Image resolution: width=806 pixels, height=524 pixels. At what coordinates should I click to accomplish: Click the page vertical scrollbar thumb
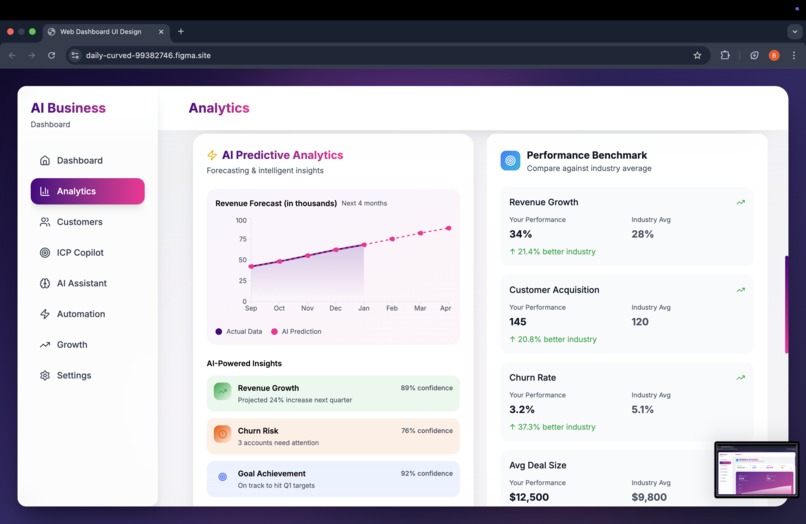(786, 304)
